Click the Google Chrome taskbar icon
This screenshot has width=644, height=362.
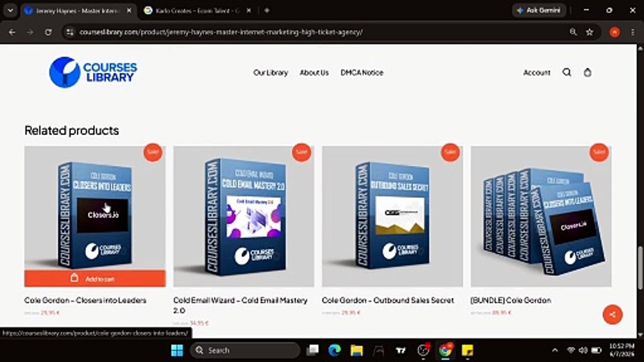tap(445, 350)
